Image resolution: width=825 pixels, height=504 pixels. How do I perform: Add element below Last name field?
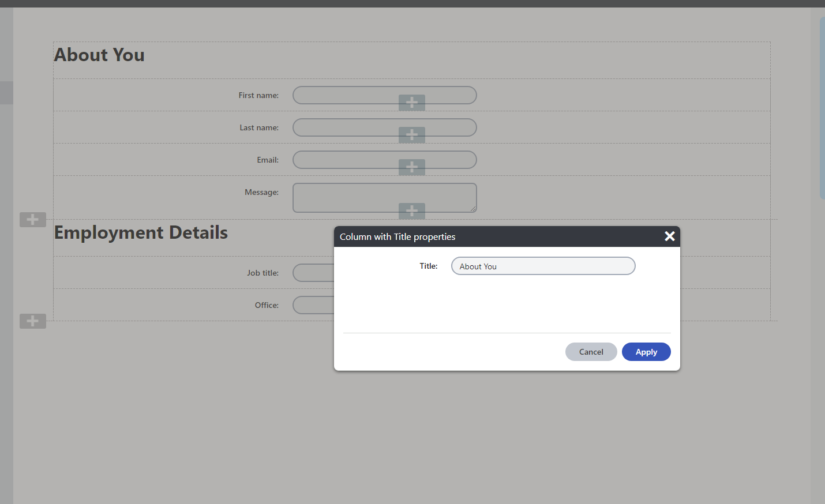(412, 135)
